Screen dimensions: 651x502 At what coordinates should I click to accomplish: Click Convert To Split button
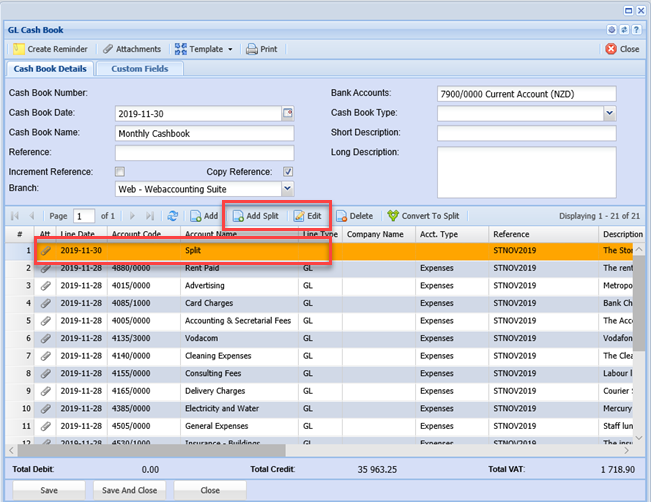point(422,216)
